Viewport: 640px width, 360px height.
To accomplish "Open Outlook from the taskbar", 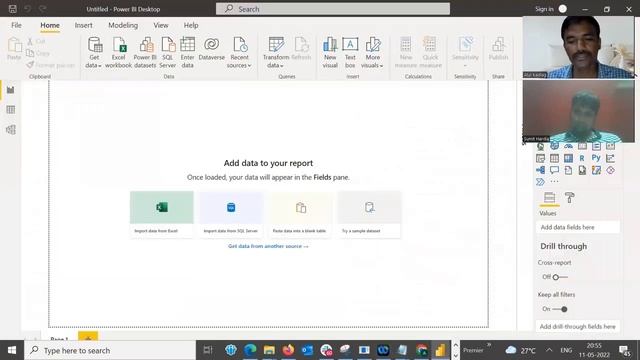I will 307,350.
